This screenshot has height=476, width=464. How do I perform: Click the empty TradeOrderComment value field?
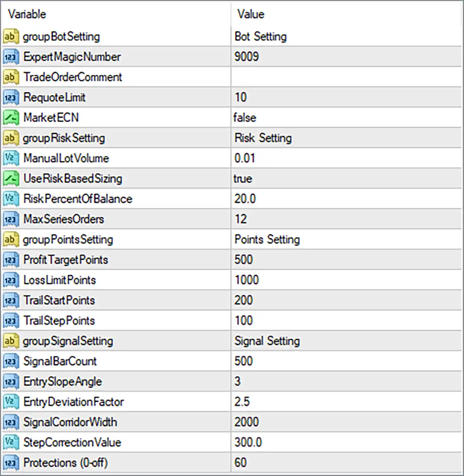click(347, 77)
